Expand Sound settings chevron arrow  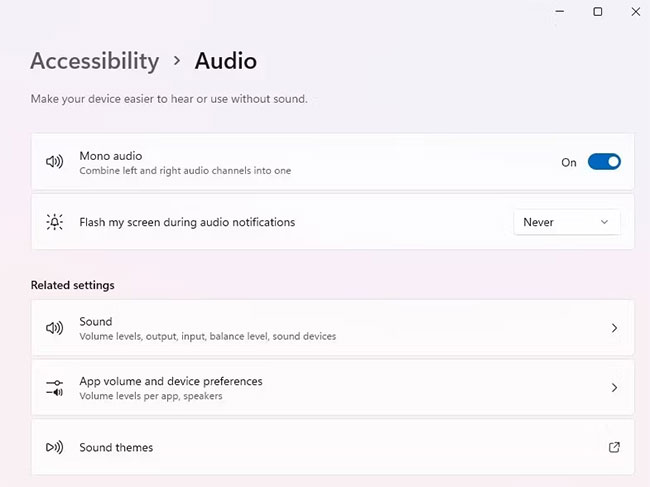614,328
